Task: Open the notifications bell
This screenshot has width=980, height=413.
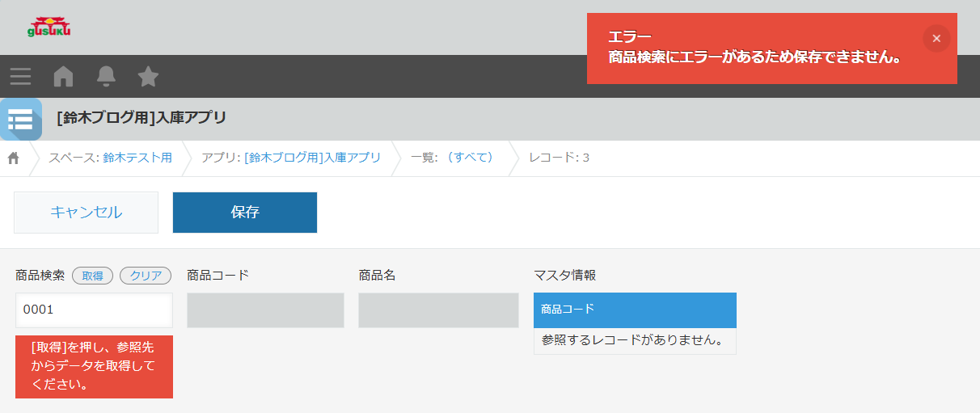Action: [106, 77]
